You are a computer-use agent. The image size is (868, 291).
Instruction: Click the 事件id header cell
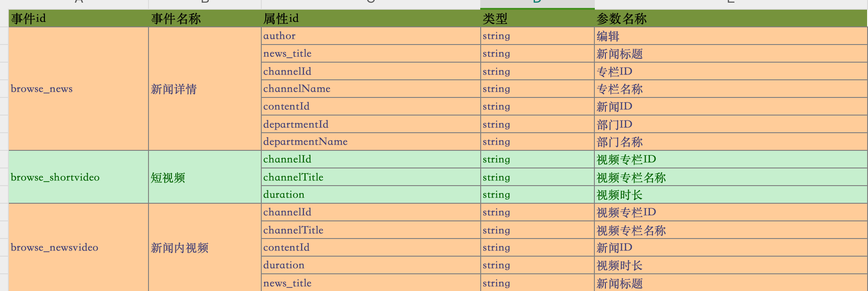pos(78,19)
